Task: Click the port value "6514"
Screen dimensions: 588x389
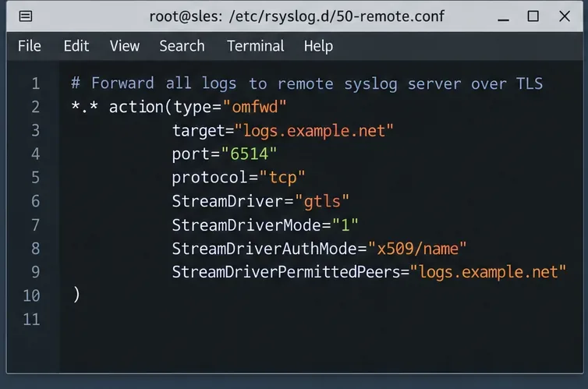Action: (249, 154)
